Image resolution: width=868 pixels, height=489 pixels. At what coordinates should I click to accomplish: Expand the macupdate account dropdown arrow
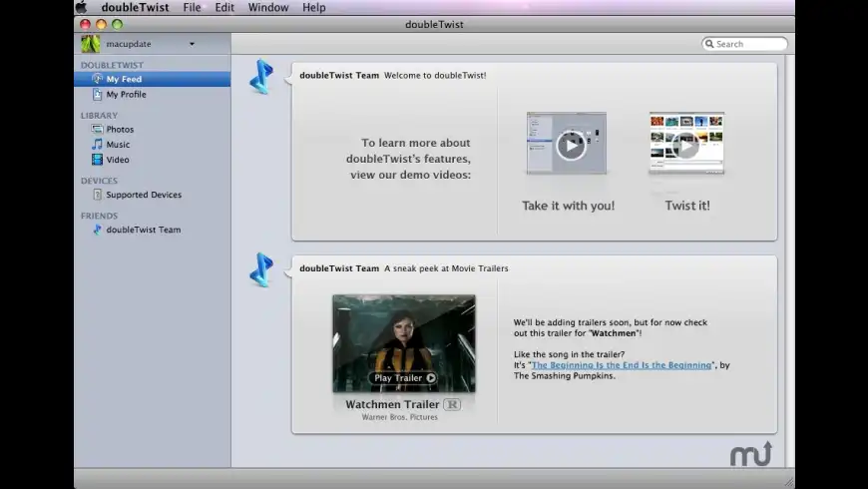(192, 44)
